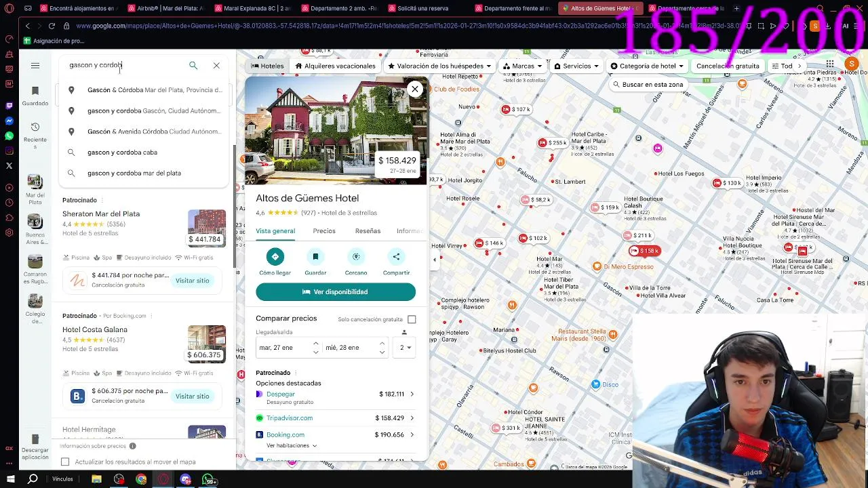This screenshot has width=868, height=488.
Task: Toggle Solo cancelación gratuita checkbox
Action: point(412,319)
